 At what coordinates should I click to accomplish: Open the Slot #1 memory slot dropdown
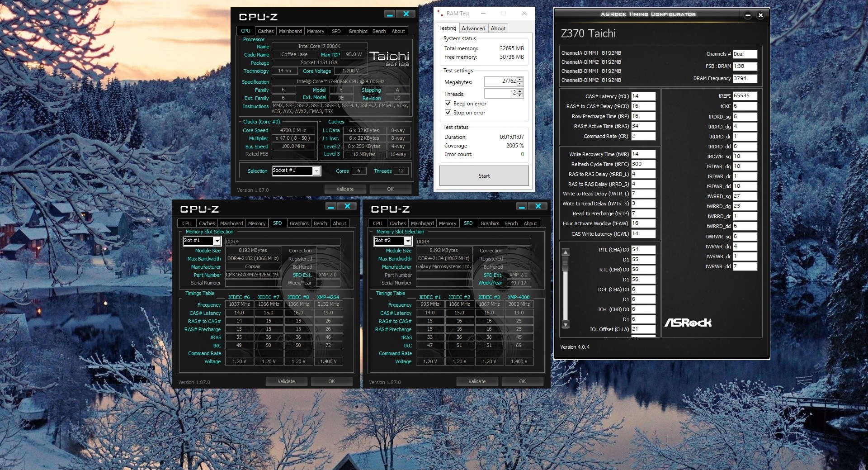tap(217, 241)
